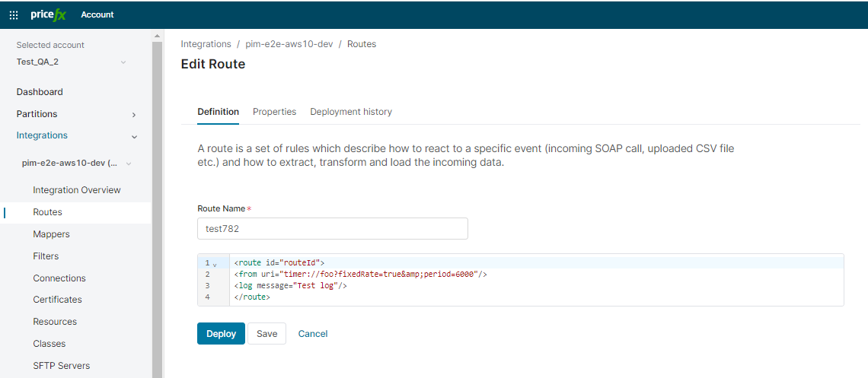Open Mappers in the sidebar

51,234
